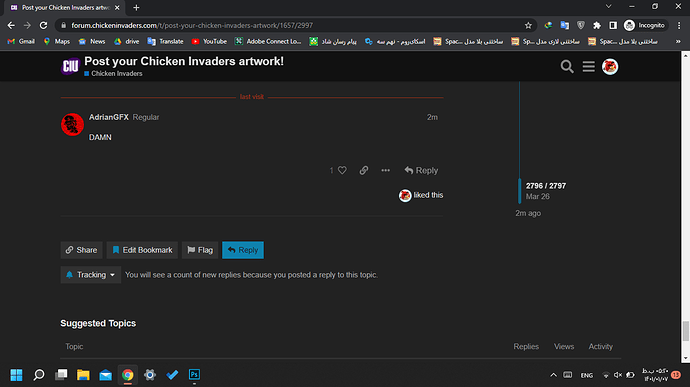Open AdrianGFX's avatar profile

[73, 125]
